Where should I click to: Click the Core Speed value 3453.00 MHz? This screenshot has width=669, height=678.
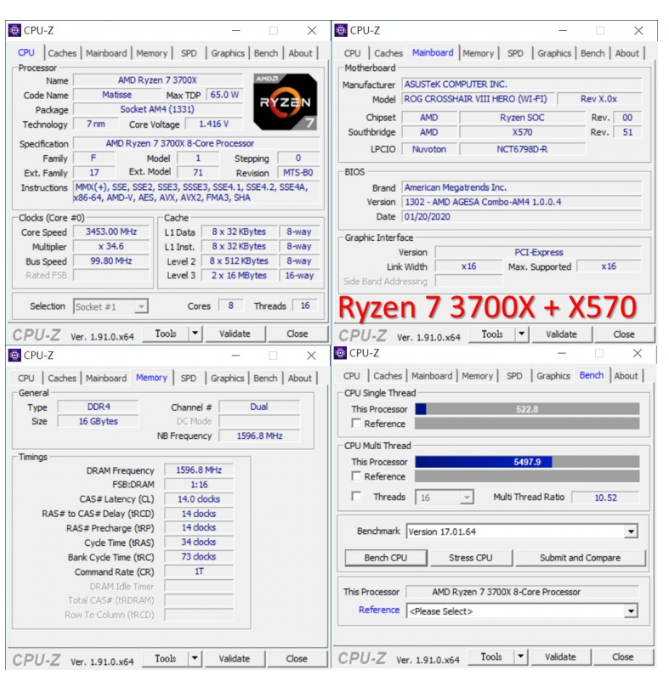click(x=111, y=232)
